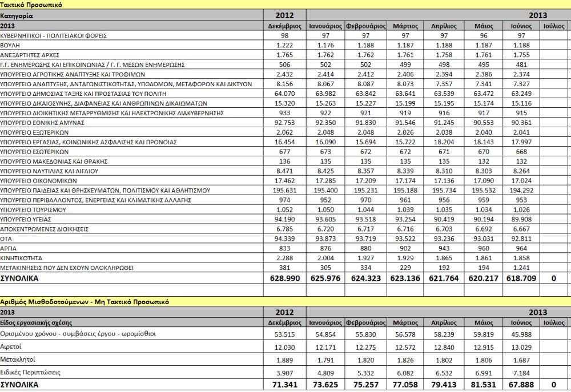Viewport: 571px width, 392px height.
Task: Select the ΥΠΟΥΡΓΕΙΟ ΥΓΕΙΑΣ row label
Action: [x=27, y=220]
